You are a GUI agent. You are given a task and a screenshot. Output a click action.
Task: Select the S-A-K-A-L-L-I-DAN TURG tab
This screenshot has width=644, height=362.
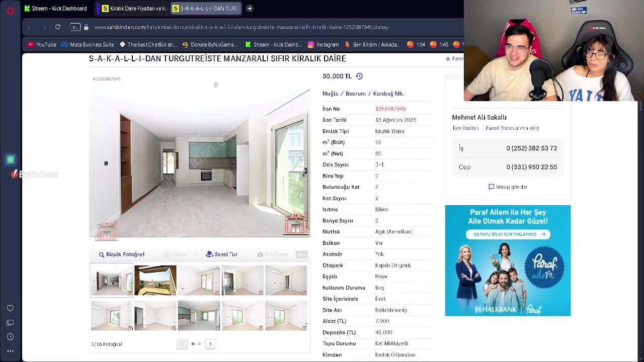206,9
